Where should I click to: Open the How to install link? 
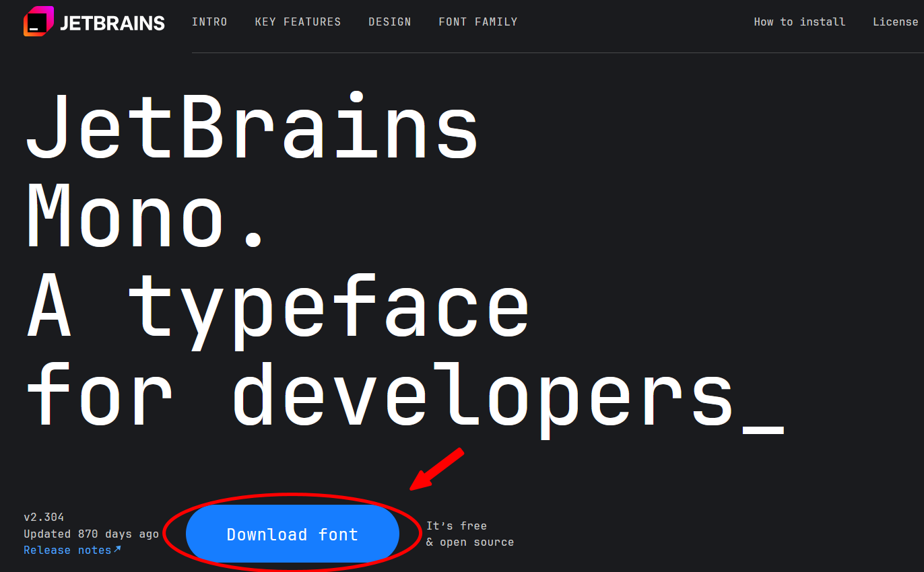[799, 22]
